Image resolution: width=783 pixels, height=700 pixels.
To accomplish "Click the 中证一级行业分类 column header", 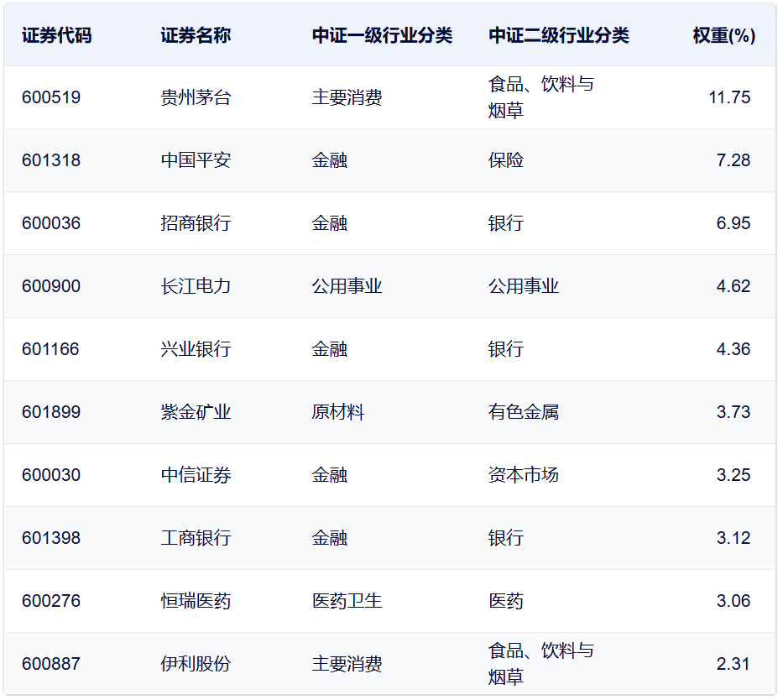I will point(382,35).
